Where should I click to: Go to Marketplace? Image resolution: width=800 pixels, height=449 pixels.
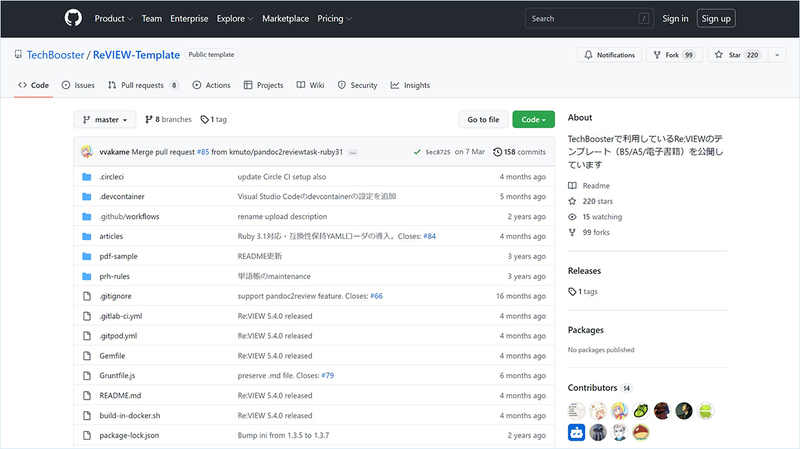point(285,18)
